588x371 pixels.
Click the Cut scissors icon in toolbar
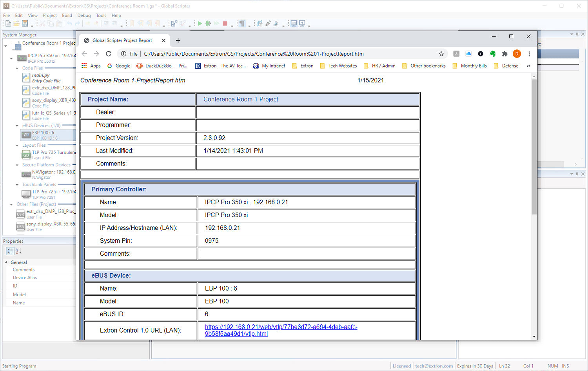pyautogui.click(x=42, y=24)
